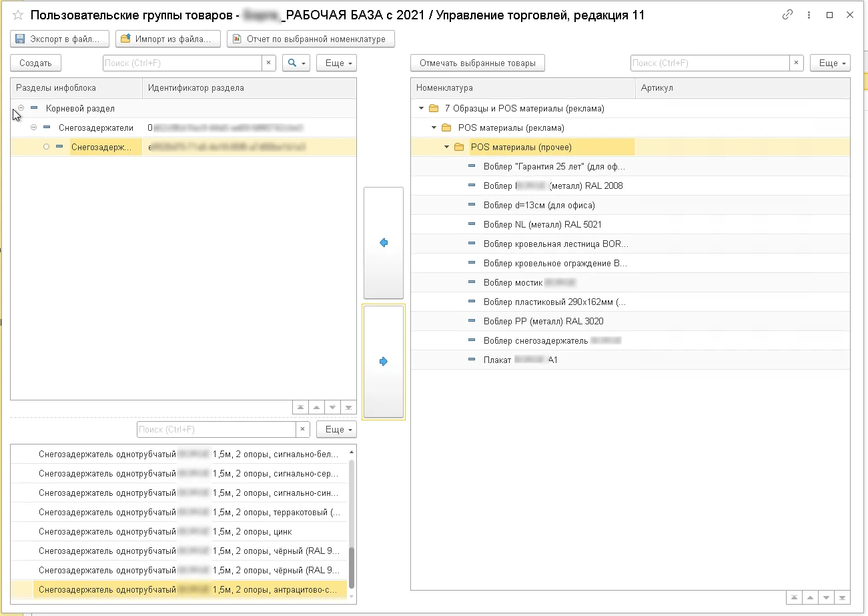Select the Воблер d=13см (для офиса) row
The width and height of the screenshot is (868, 616).
pos(630,205)
